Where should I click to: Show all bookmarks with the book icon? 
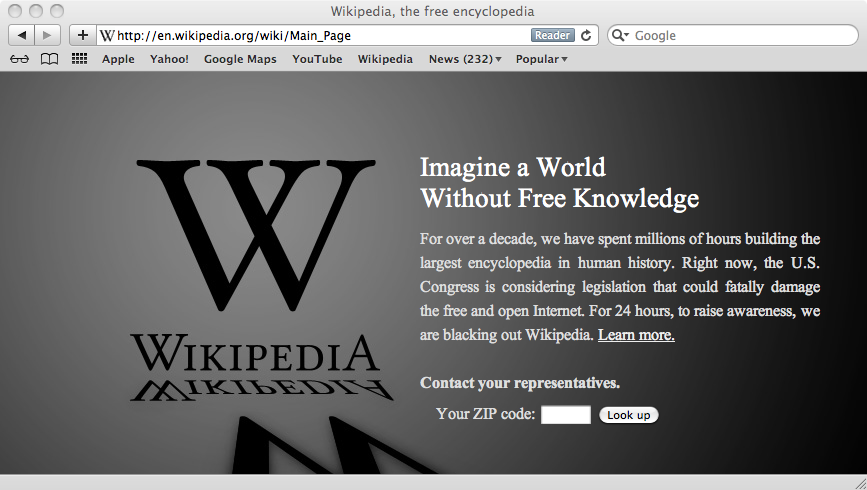click(x=49, y=59)
